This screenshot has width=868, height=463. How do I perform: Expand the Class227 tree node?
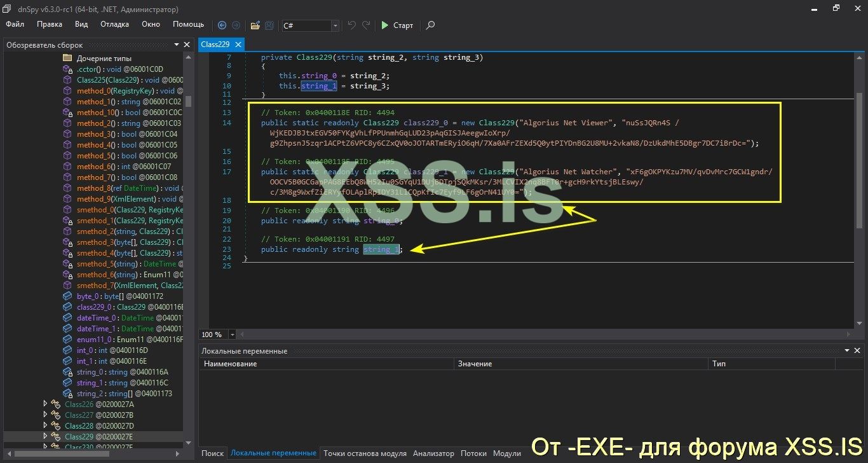pos(45,415)
